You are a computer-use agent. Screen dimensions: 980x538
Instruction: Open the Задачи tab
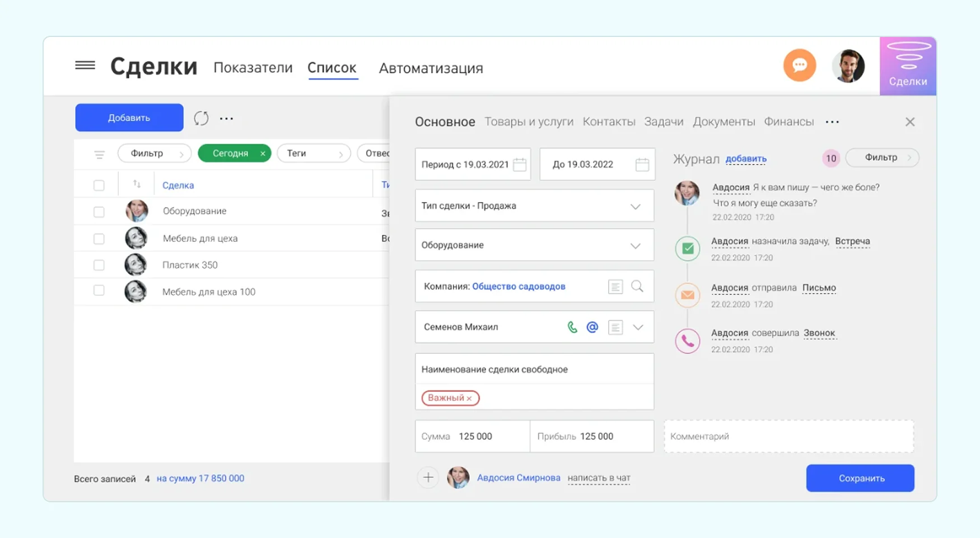click(x=664, y=121)
